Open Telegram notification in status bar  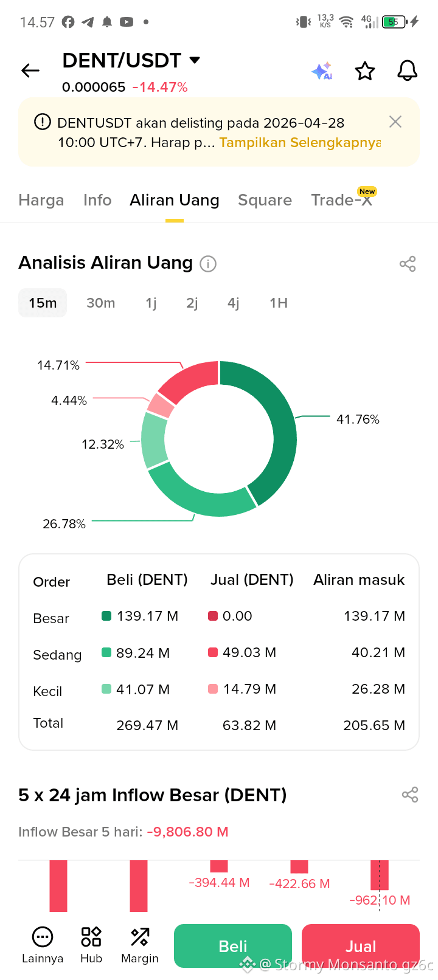88,22
